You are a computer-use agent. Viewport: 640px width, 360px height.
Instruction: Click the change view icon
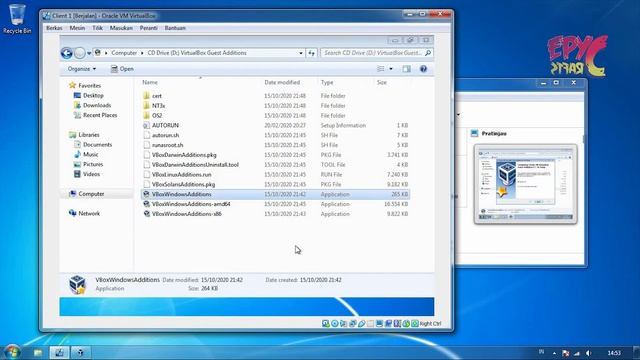point(380,69)
